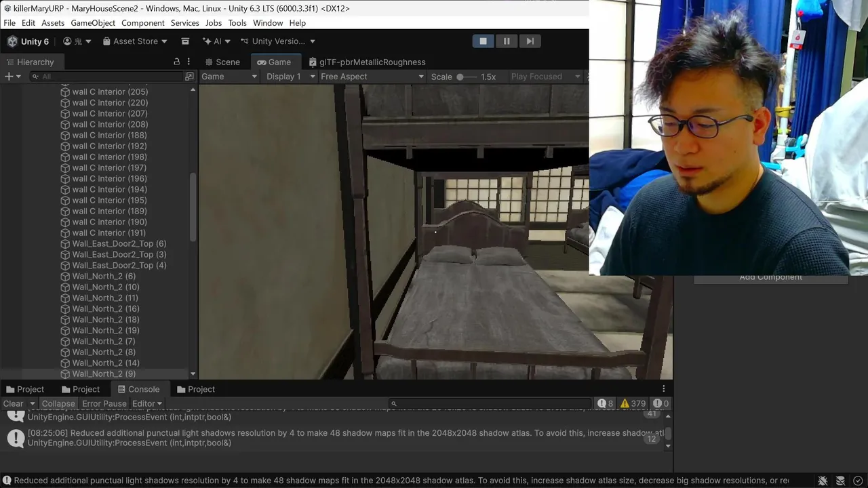Toggle Console errors filter (0)
Viewport: 868px width, 488px height.
point(660,403)
